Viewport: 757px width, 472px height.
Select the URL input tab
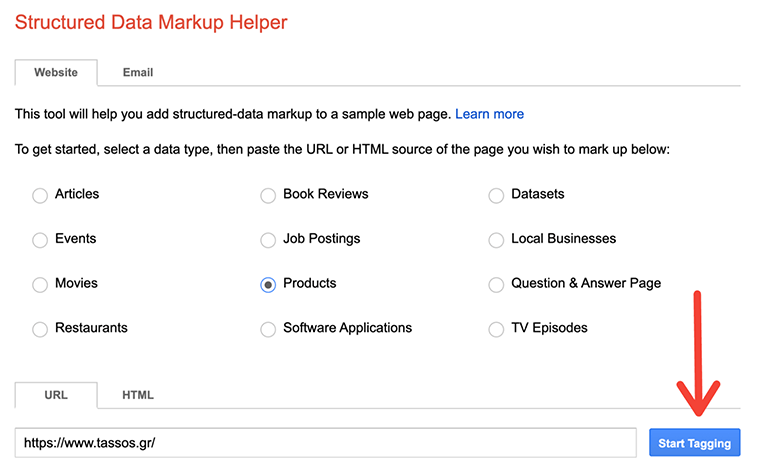(56, 395)
